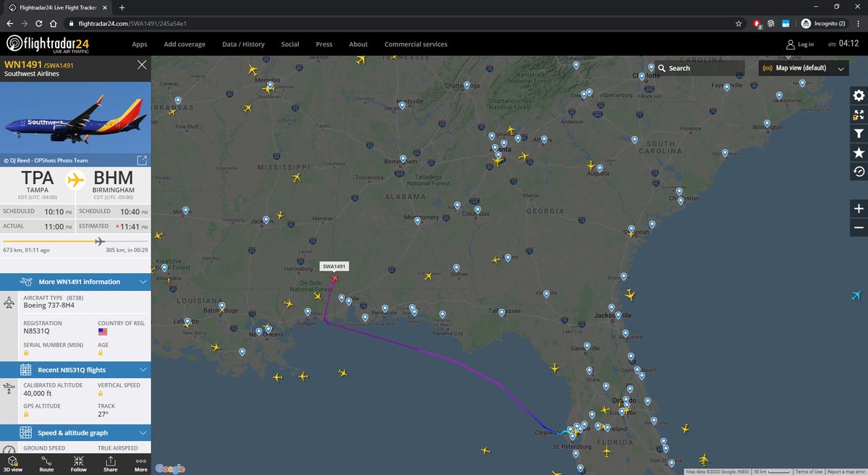Open the Apps menu
This screenshot has height=475, width=868.
[x=140, y=44]
